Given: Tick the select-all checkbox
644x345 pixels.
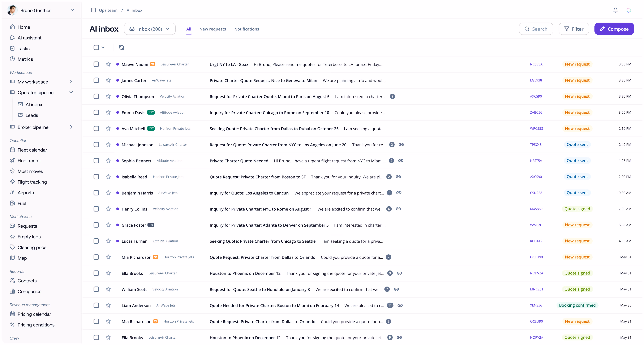Looking at the screenshot, I should click(x=96, y=47).
